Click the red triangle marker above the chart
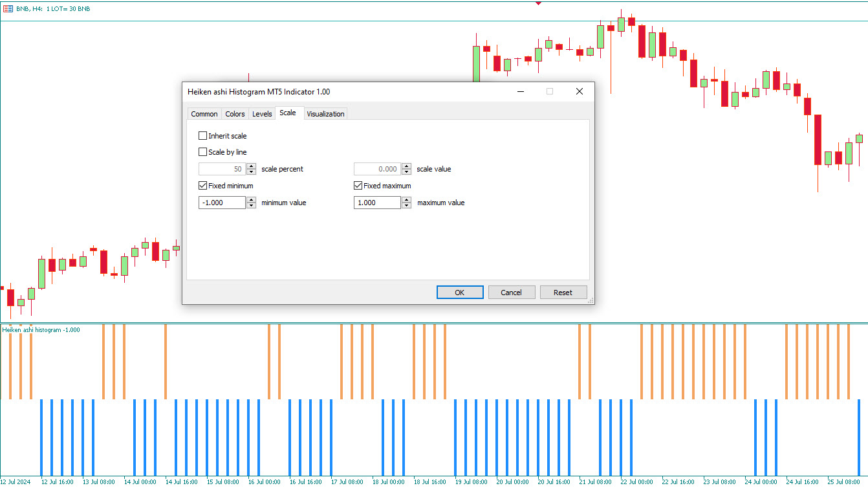 click(539, 3)
